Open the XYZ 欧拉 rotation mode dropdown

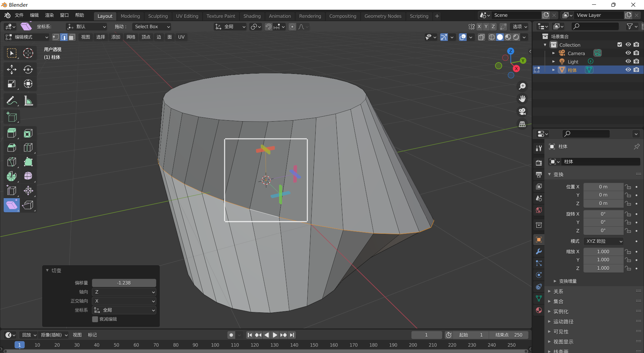(604, 241)
